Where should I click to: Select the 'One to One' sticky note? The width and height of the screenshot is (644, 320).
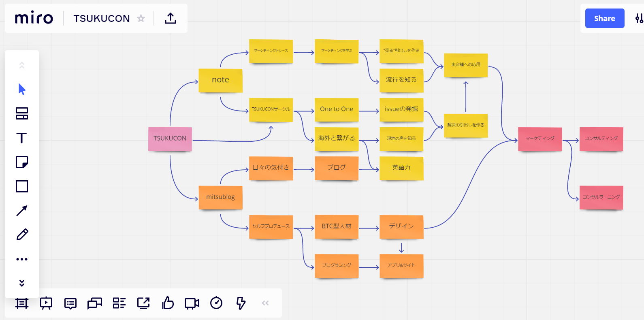pyautogui.click(x=337, y=109)
